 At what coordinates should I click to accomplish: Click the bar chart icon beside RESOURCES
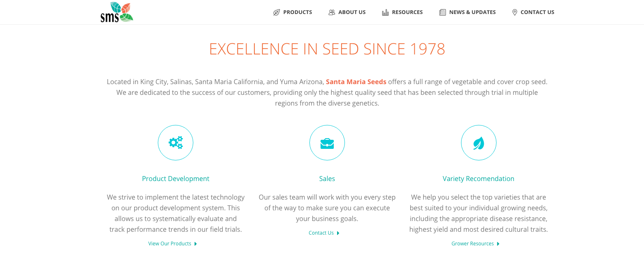point(385,12)
